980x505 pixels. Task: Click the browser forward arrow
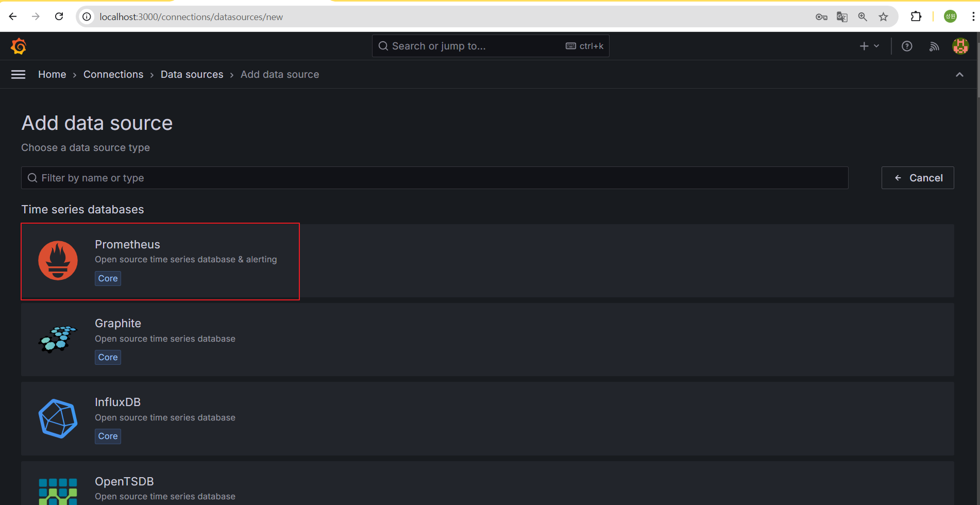pos(36,16)
